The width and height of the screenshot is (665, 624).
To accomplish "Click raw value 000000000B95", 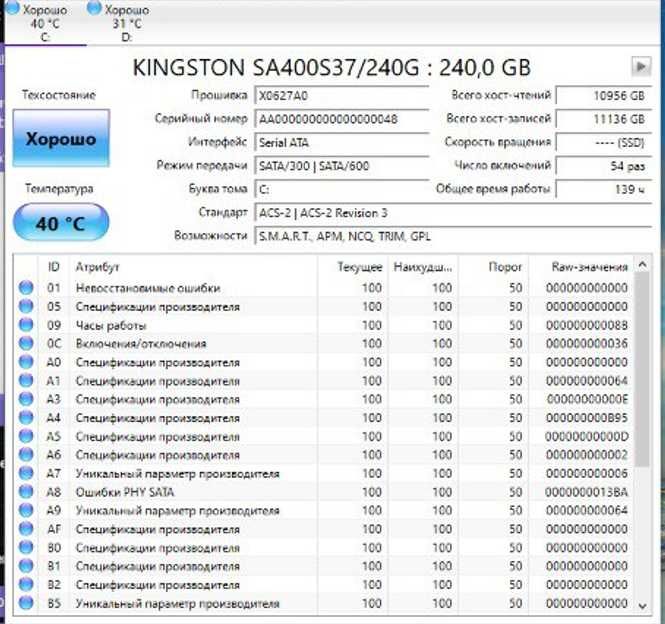I will 587,418.
